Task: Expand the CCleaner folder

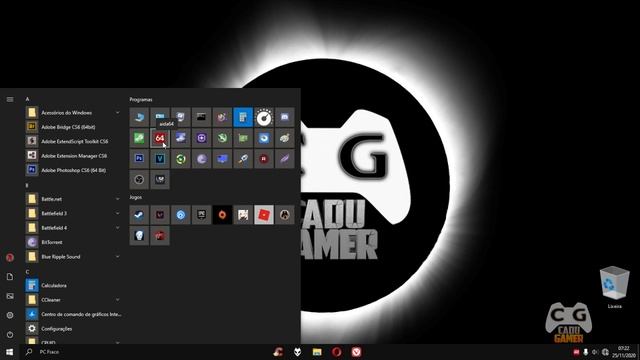Action: click(73, 300)
